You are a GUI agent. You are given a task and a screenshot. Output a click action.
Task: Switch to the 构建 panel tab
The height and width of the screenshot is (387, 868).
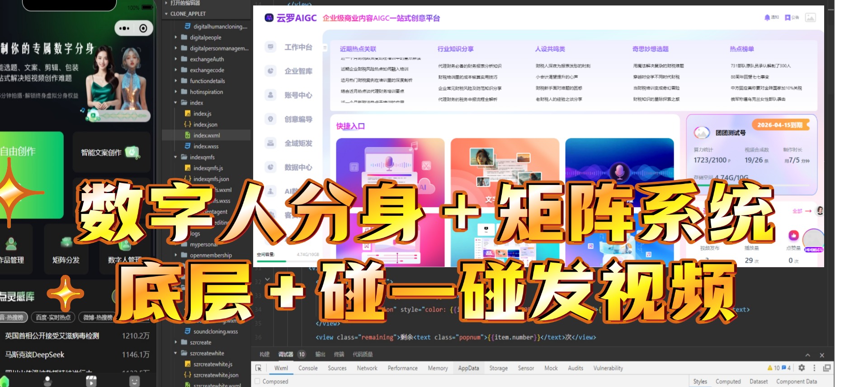pos(264,354)
